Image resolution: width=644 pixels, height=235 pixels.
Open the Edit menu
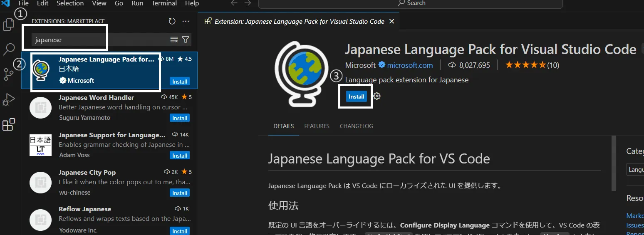coord(42,3)
